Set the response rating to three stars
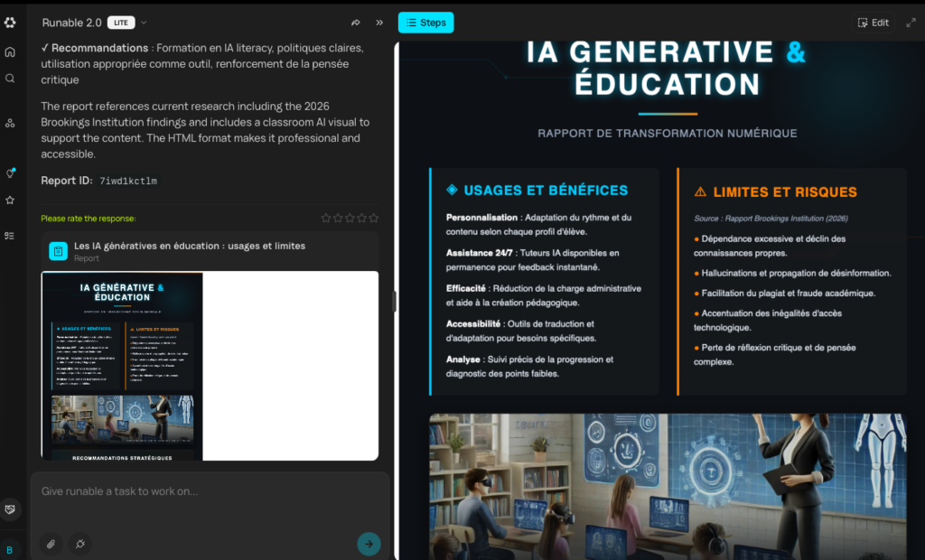This screenshot has height=560, width=925. click(350, 218)
